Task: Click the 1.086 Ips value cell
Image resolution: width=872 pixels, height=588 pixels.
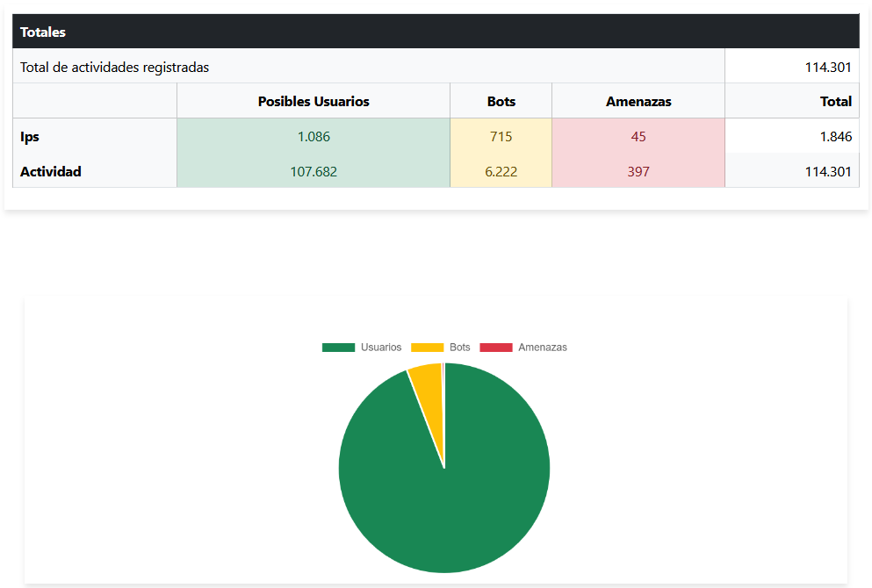Action: (x=313, y=136)
